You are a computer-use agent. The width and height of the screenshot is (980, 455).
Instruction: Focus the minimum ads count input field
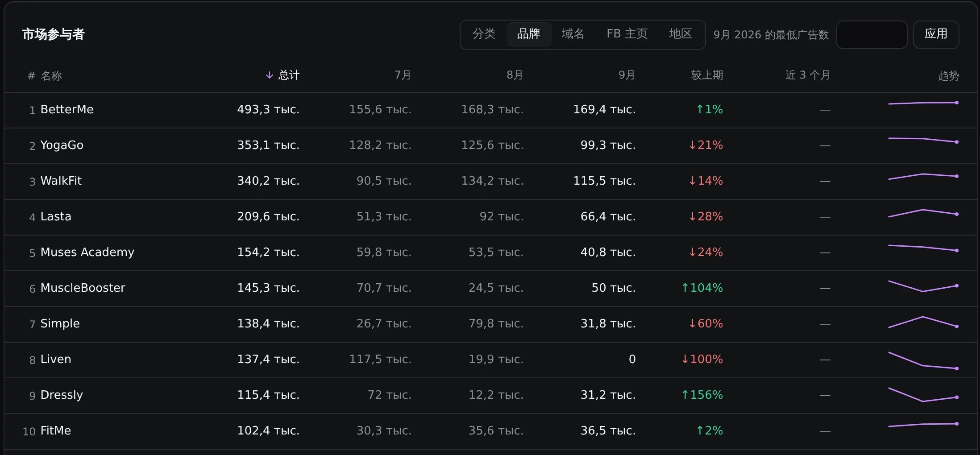pos(872,35)
